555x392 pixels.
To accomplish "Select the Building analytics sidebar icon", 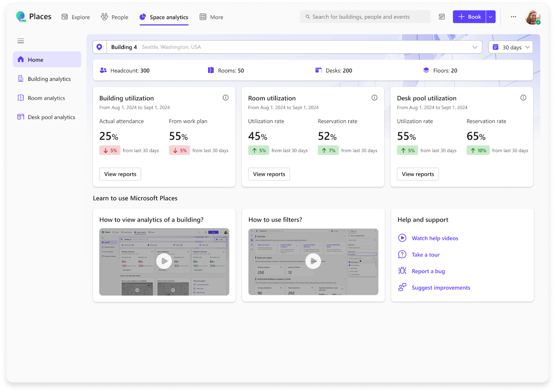I will [x=21, y=79].
